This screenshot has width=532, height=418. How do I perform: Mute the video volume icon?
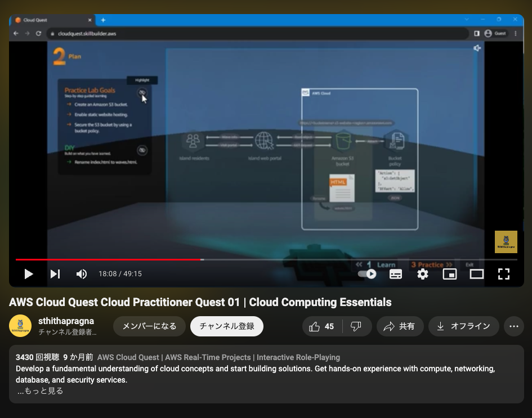tap(82, 274)
